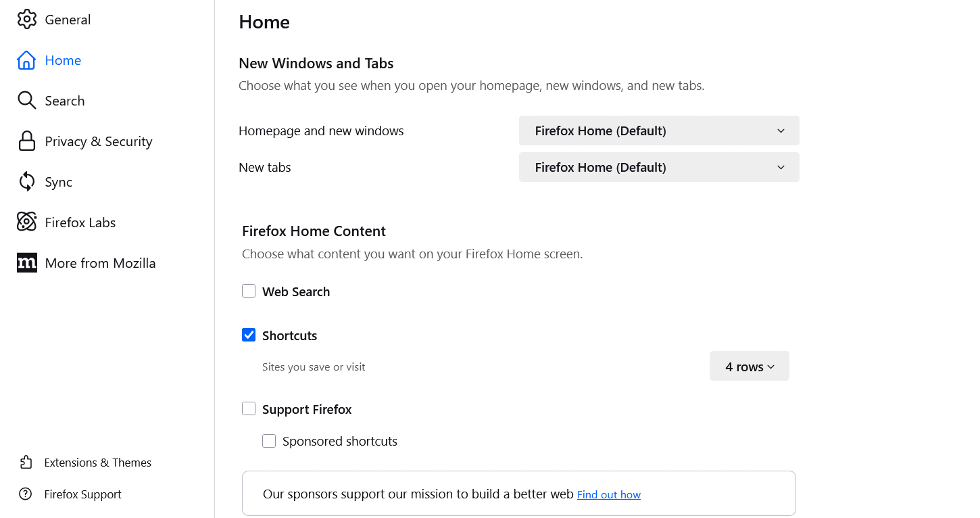
Task: Switch to Privacy & Security settings
Action: coord(99,141)
